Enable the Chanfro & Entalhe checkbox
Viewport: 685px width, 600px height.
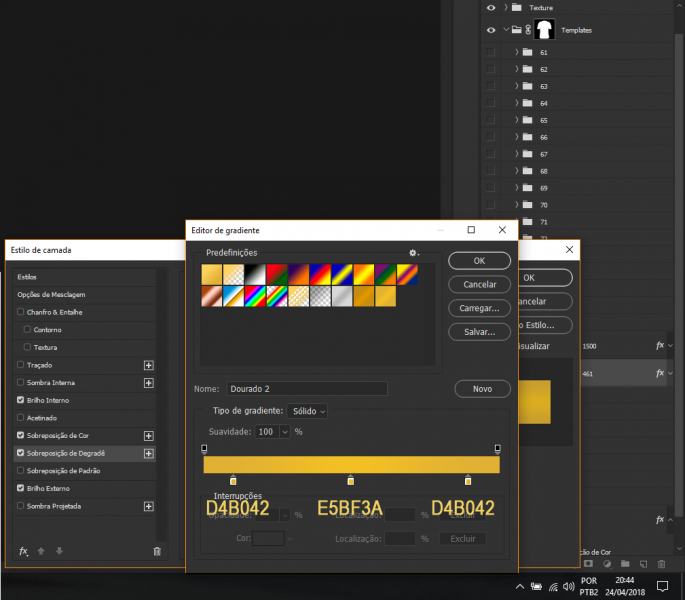21,312
